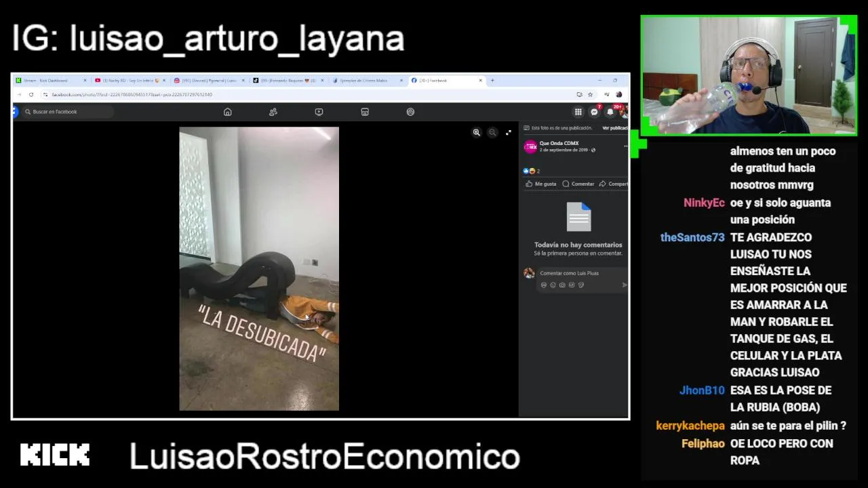Click Comentar button

click(578, 184)
